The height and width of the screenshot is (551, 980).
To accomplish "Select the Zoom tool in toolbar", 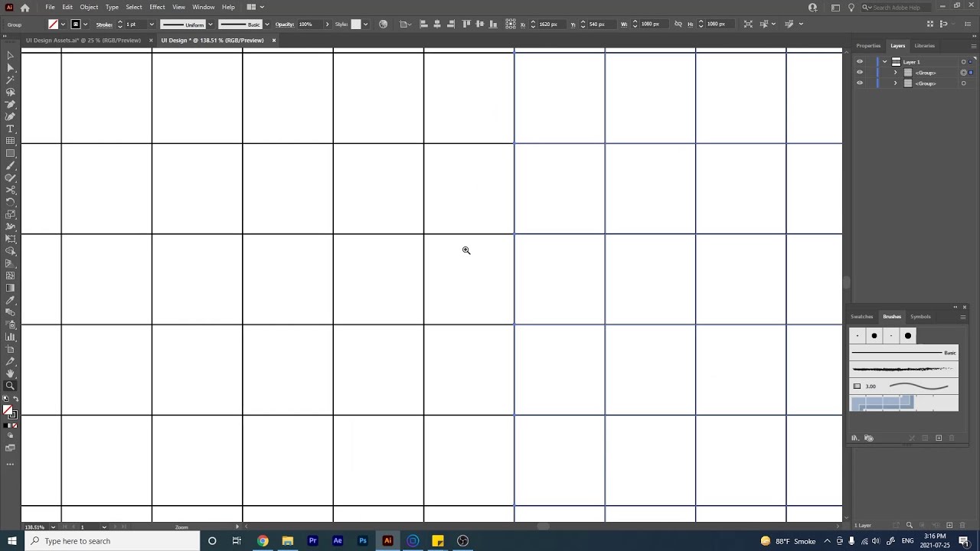I will point(10,386).
